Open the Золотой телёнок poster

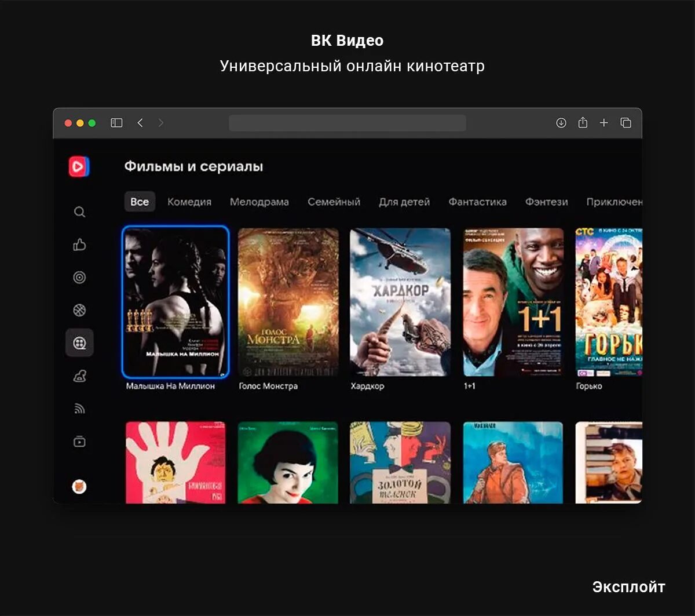400,462
